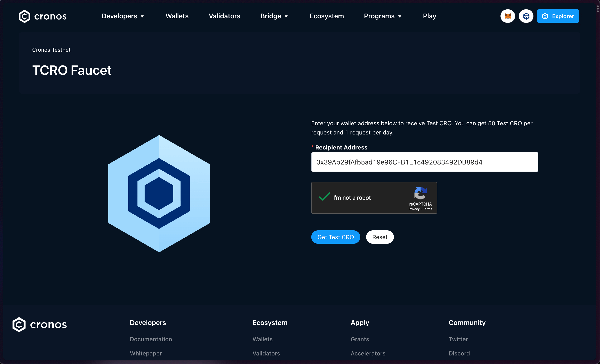Click the Get Test CRO button
The height and width of the screenshot is (364, 600).
click(x=335, y=237)
